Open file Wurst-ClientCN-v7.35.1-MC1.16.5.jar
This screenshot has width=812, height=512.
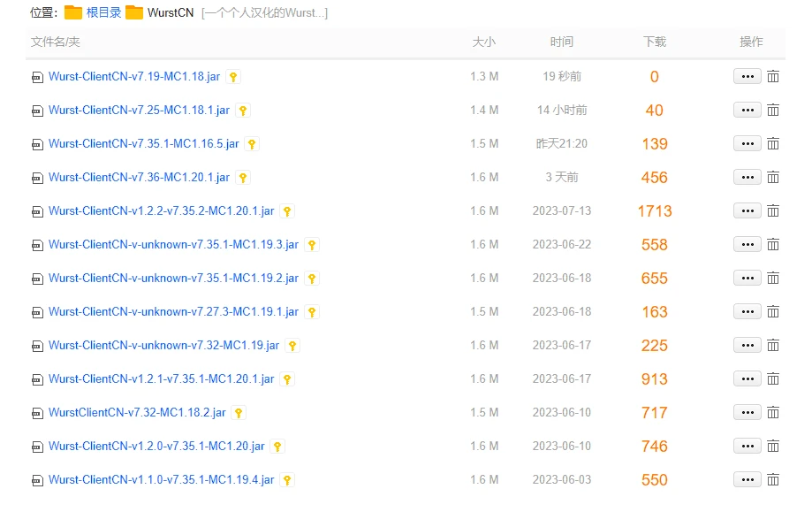(143, 144)
